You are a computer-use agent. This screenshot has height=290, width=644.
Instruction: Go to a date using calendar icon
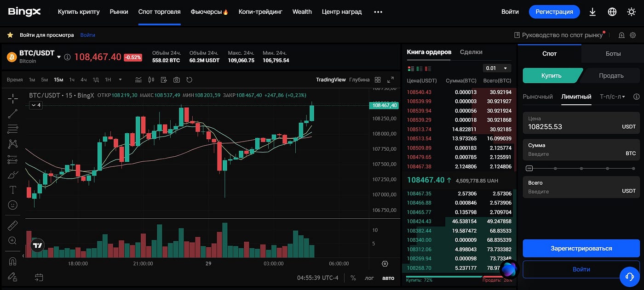pos(39,277)
